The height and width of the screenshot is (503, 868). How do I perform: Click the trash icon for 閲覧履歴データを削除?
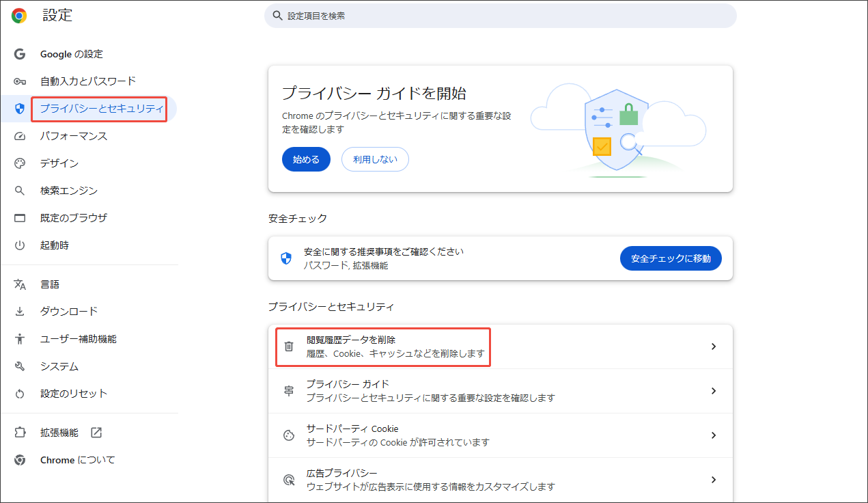point(288,346)
